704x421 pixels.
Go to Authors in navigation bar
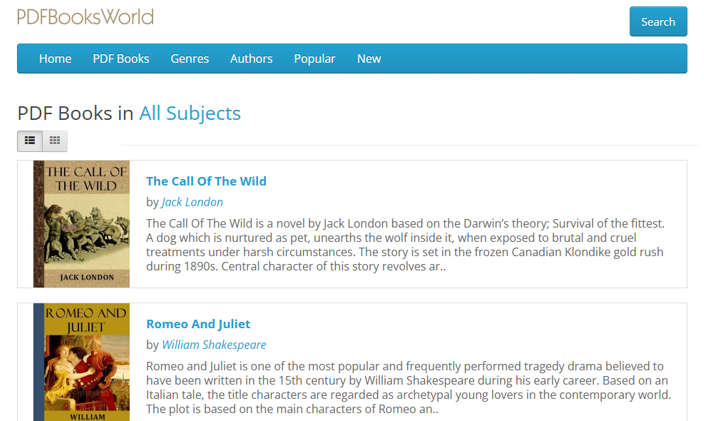coord(251,59)
